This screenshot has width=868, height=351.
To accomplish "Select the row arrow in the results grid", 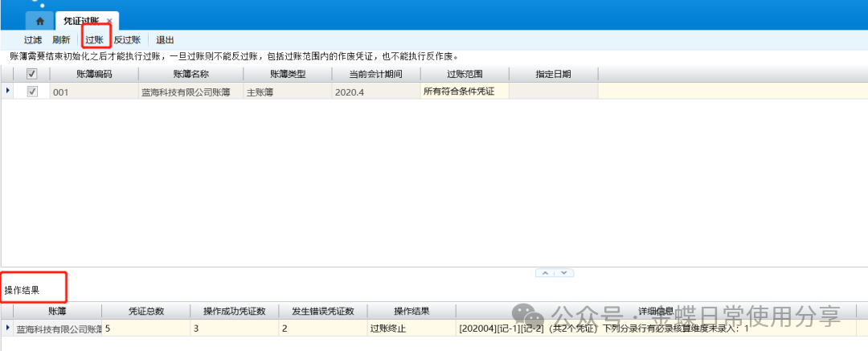I will tap(8, 328).
